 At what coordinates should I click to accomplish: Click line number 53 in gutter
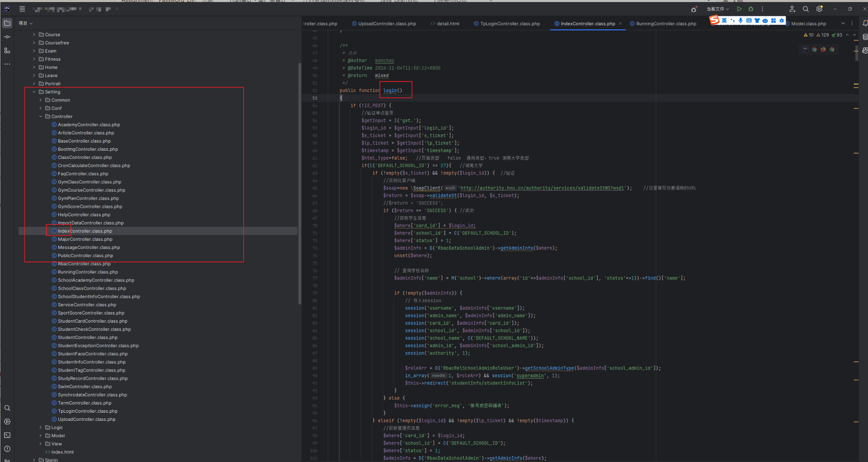tap(315, 98)
